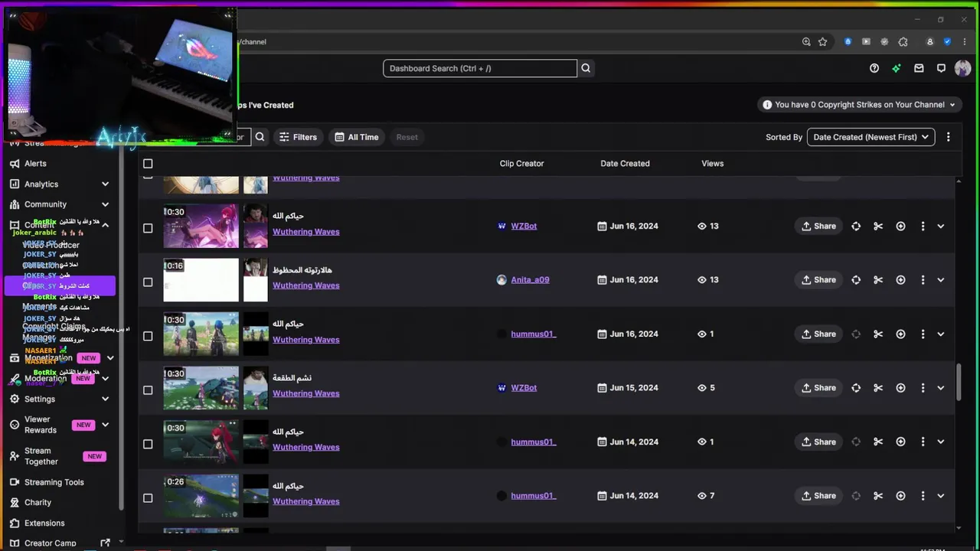Image resolution: width=980 pixels, height=551 pixels.
Task: Open Alerts in the sidebar
Action: point(35,164)
